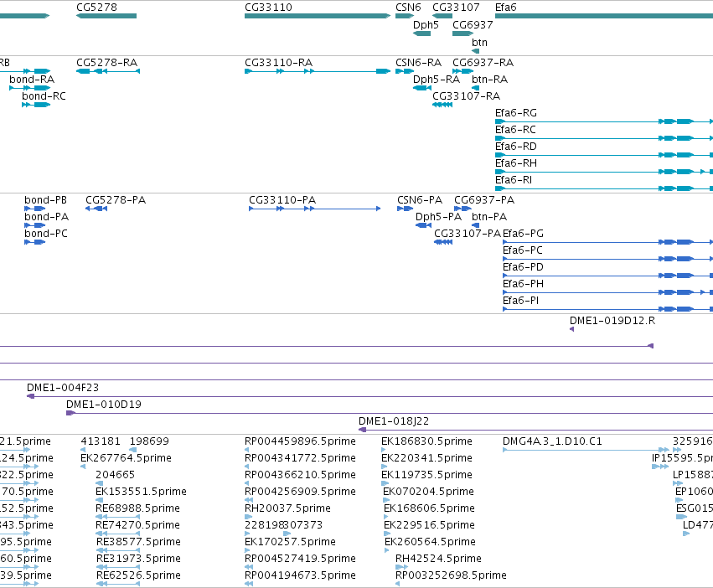Select the EK186830.5prime EST label
The width and height of the screenshot is (713, 588).
pos(426,441)
